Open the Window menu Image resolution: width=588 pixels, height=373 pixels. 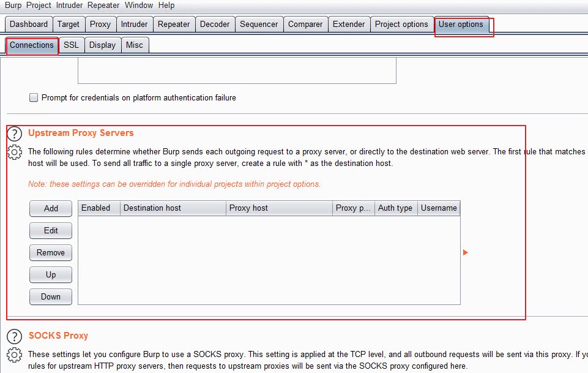[x=139, y=6]
